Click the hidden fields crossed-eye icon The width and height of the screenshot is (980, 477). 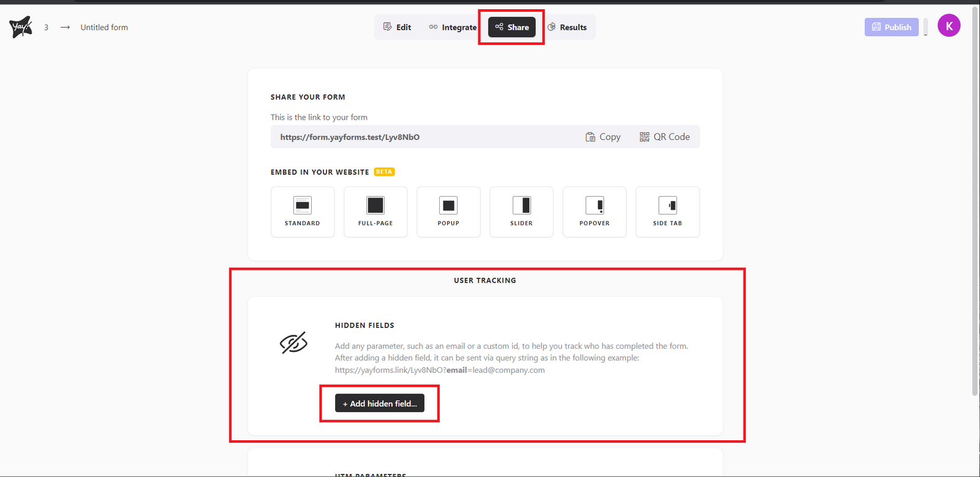click(293, 343)
